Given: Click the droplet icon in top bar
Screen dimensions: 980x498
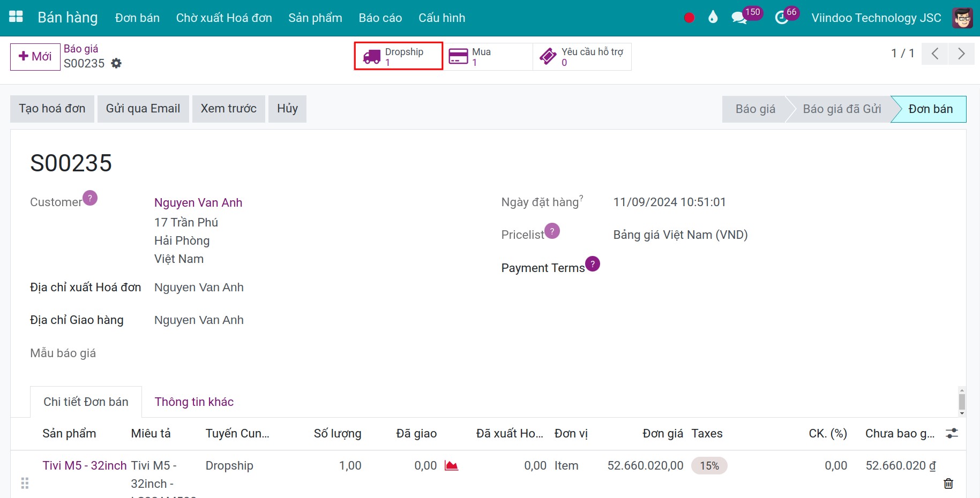Looking at the screenshot, I should pyautogui.click(x=713, y=18).
